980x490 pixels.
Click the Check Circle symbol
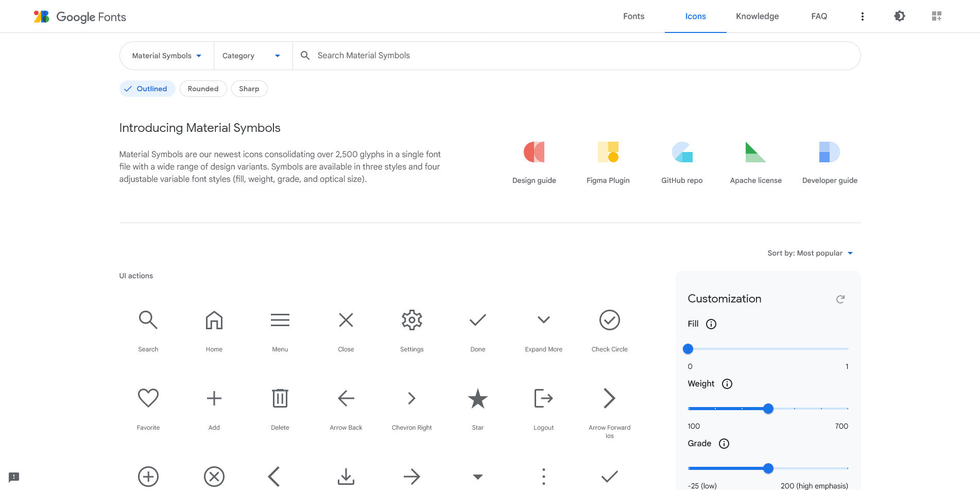(609, 319)
